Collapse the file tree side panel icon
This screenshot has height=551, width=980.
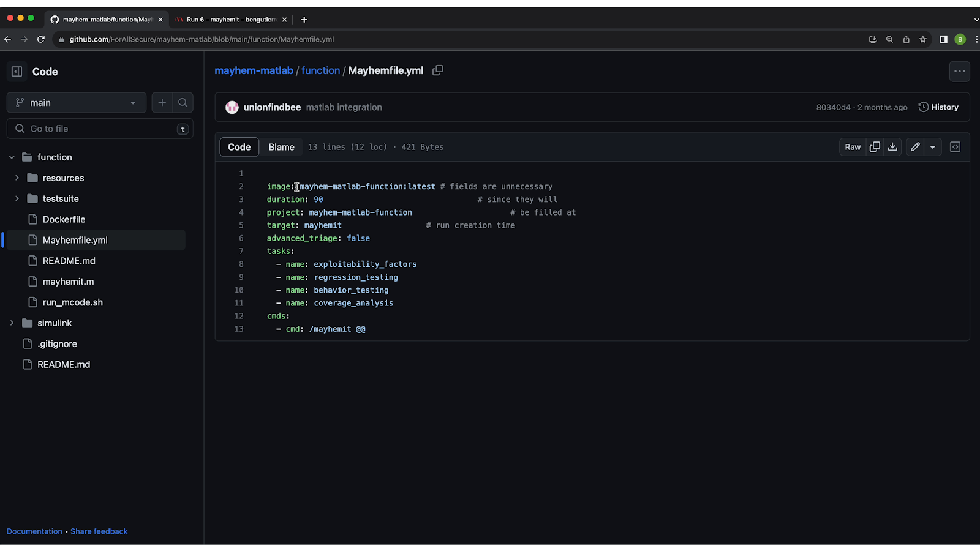tap(17, 72)
